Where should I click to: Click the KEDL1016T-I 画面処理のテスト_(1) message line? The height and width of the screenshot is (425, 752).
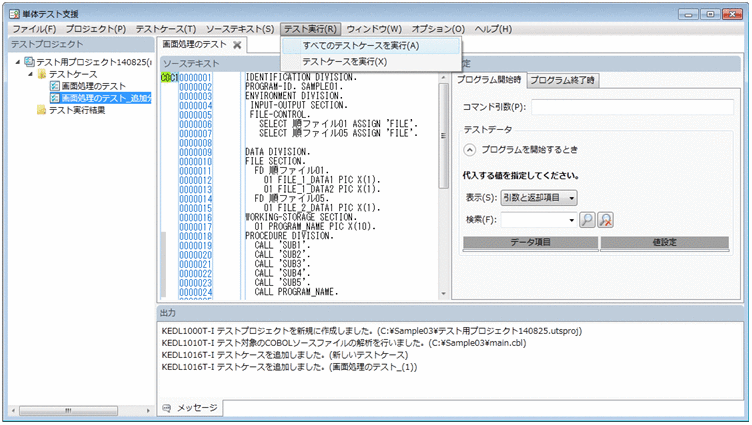pos(289,367)
